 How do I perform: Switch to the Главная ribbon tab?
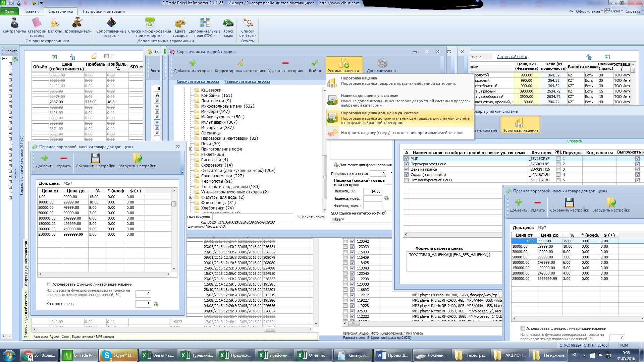(x=32, y=11)
